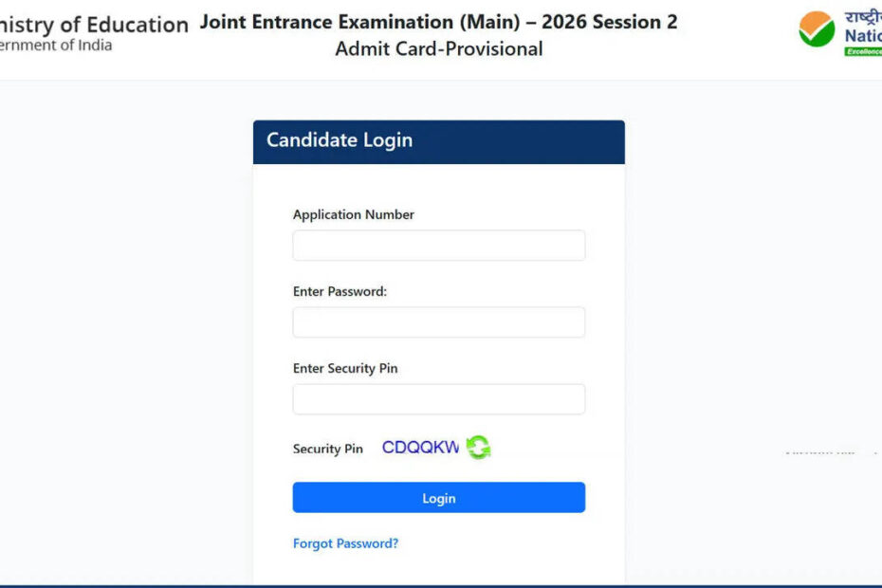This screenshot has width=882, height=588.
Task: Click the Government of India text
Action: tap(57, 46)
